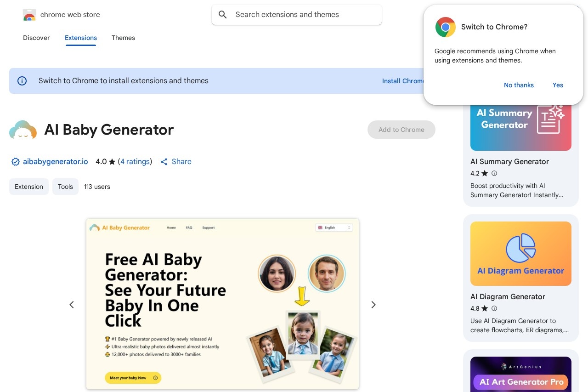Open the AI Diagram Generator thumbnail
The width and height of the screenshot is (588, 392).
(521, 254)
